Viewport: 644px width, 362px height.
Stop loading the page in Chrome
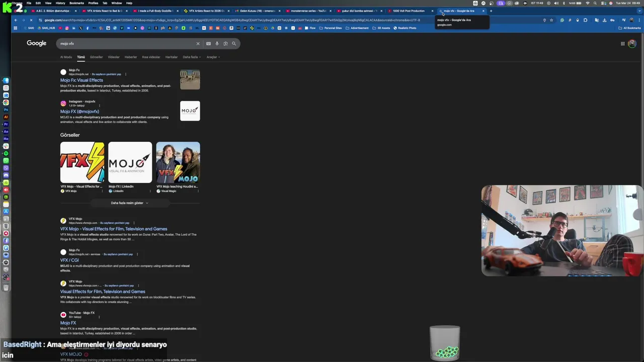[31, 20]
